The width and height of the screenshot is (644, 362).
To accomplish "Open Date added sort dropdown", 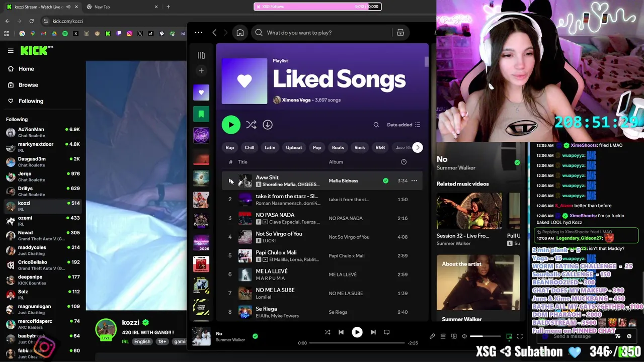I will click(404, 125).
